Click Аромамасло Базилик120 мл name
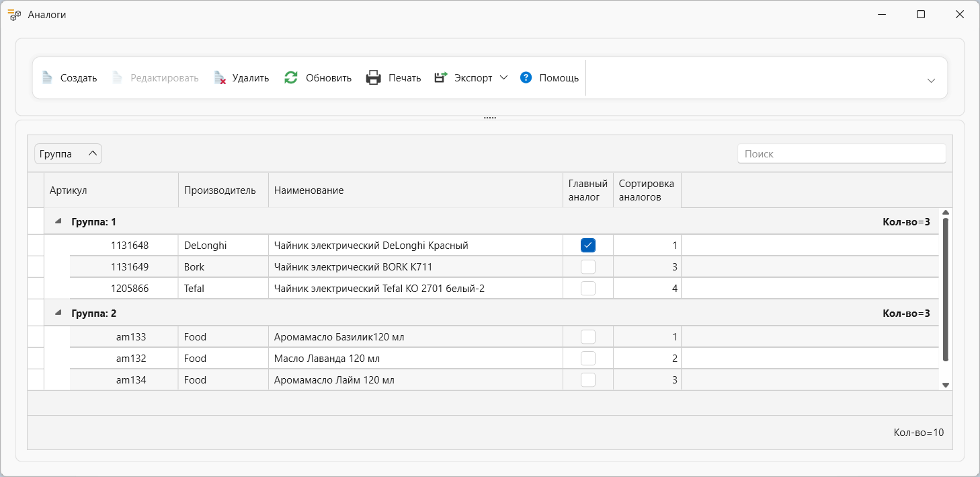980x477 pixels. coord(339,337)
